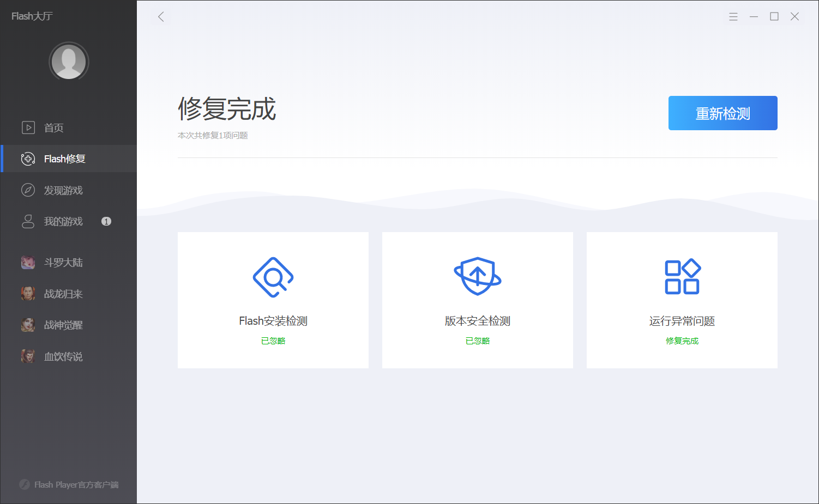Select Flash修复 in the sidebar
The height and width of the screenshot is (504, 819).
click(x=64, y=159)
